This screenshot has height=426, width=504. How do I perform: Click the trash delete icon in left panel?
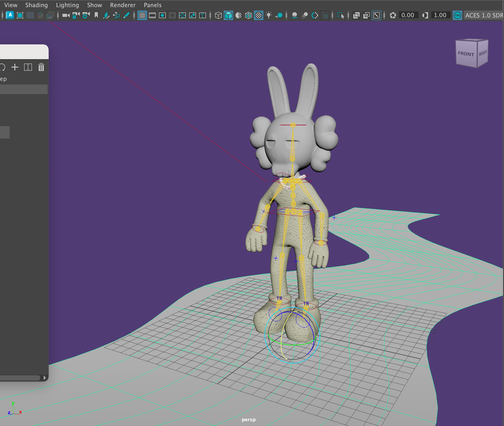pyautogui.click(x=41, y=67)
